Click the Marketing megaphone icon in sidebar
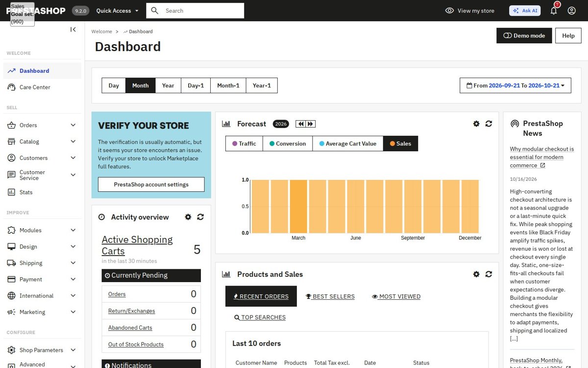Viewport: 588px width, 368px height. click(x=11, y=312)
